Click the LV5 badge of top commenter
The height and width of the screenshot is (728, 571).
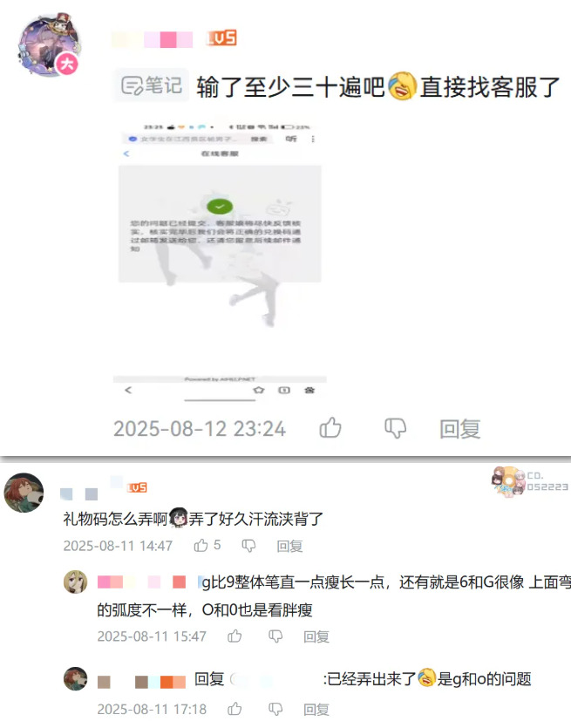pos(221,38)
